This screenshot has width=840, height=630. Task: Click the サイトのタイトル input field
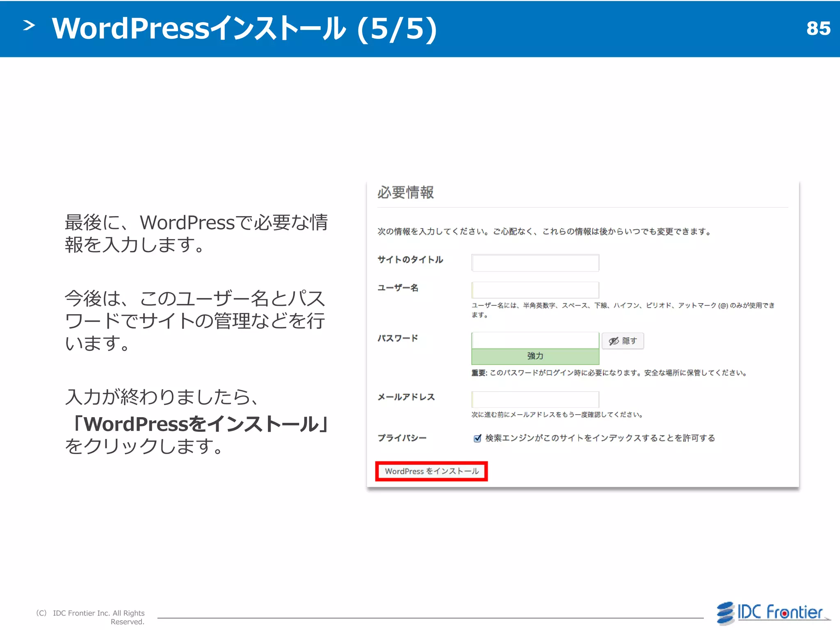[x=535, y=263]
